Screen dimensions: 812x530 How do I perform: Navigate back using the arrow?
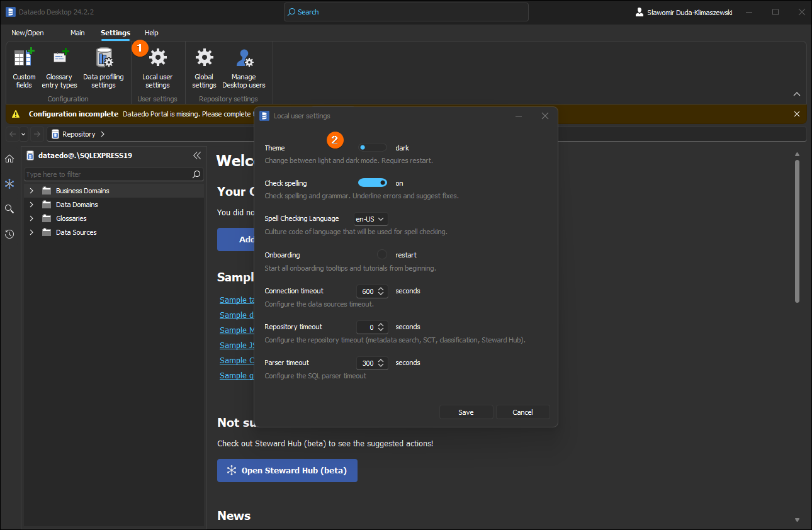(13, 134)
